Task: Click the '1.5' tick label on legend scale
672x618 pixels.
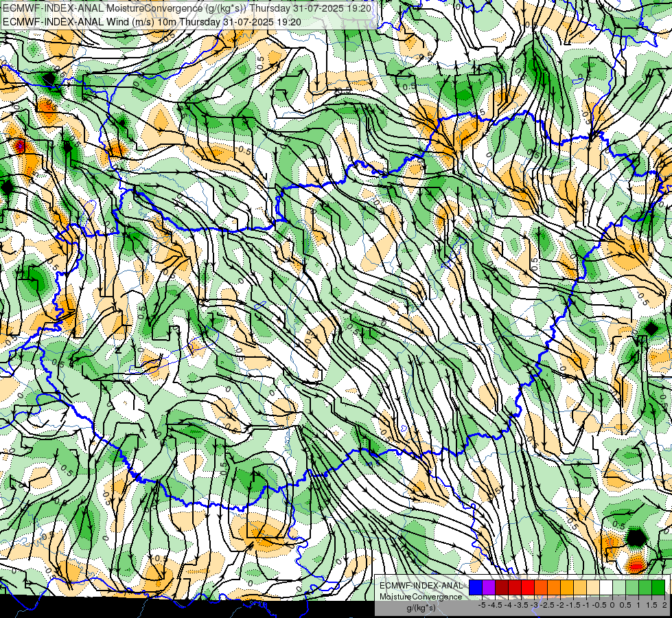Action: click(651, 605)
